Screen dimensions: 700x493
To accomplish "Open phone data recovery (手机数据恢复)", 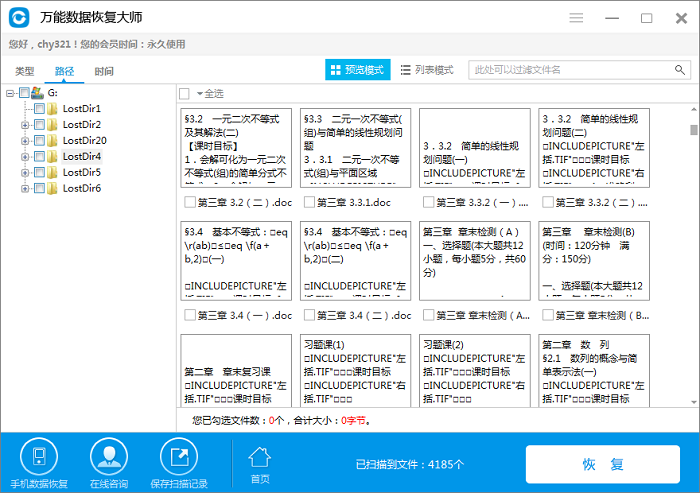I will coord(39,463).
